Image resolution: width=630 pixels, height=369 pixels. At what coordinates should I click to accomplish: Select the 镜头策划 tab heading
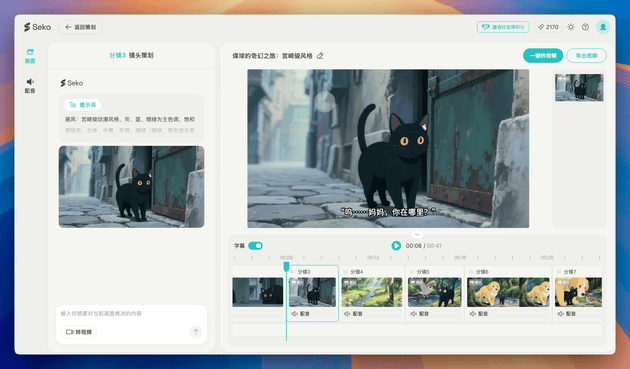141,55
